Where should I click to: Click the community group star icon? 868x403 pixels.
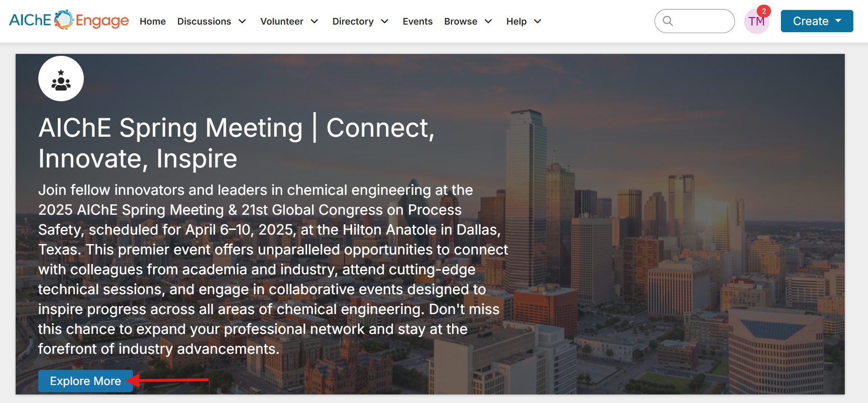(x=61, y=79)
